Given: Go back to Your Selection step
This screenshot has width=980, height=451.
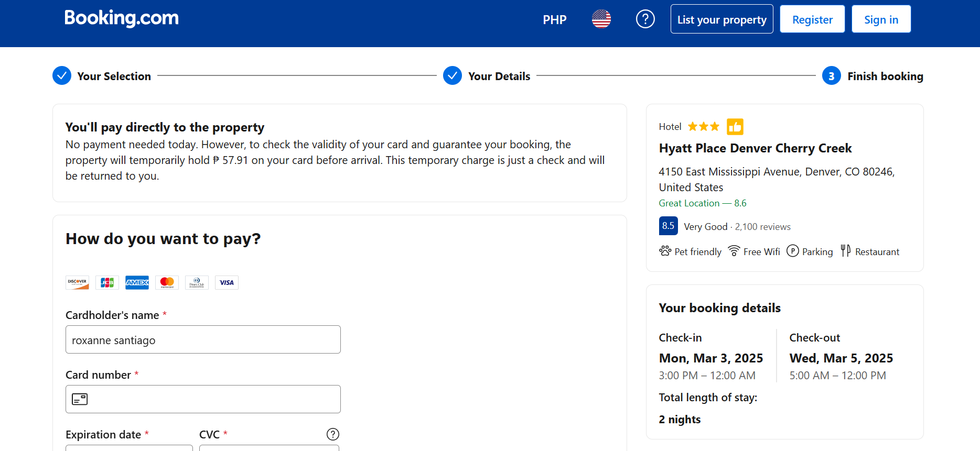Looking at the screenshot, I should click(114, 76).
